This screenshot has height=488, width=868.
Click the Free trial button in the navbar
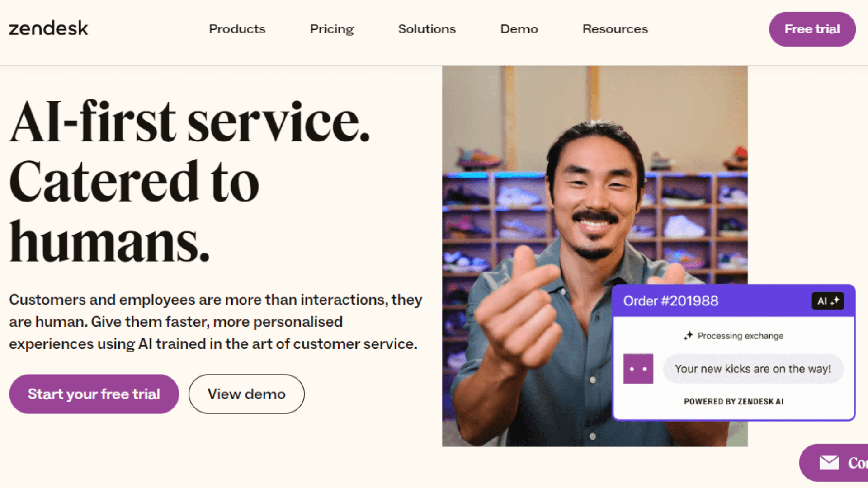point(812,28)
